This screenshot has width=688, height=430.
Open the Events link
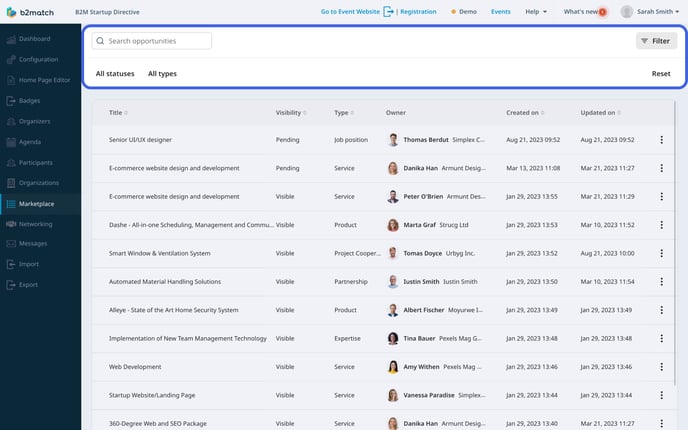(x=501, y=12)
